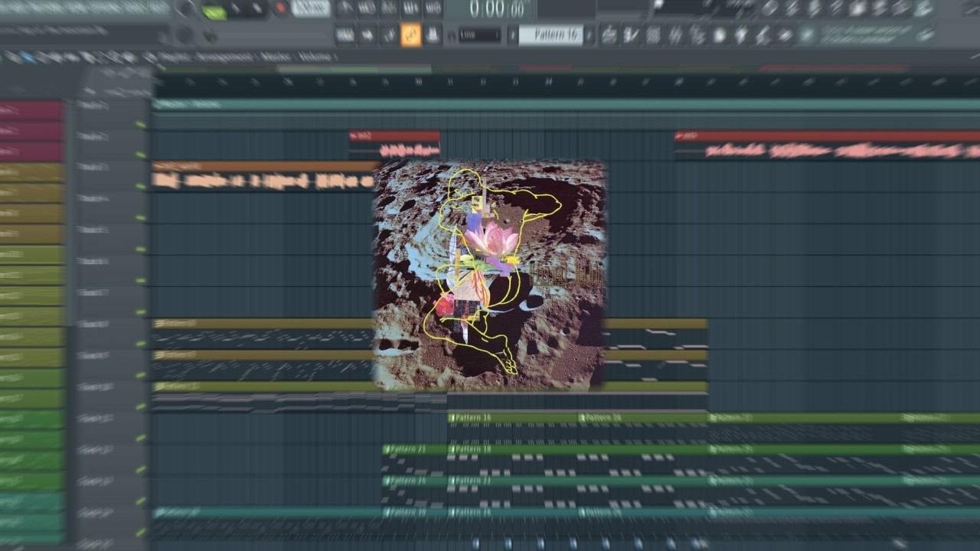Viewport: 980px width, 551px height.
Task: Expand the arrow after Volume in breadcrumb
Action: 335,57
